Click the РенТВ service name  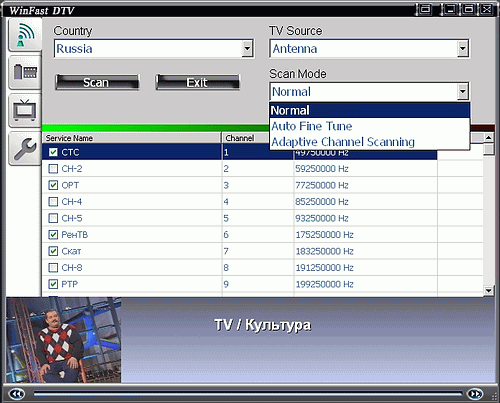[75, 235]
